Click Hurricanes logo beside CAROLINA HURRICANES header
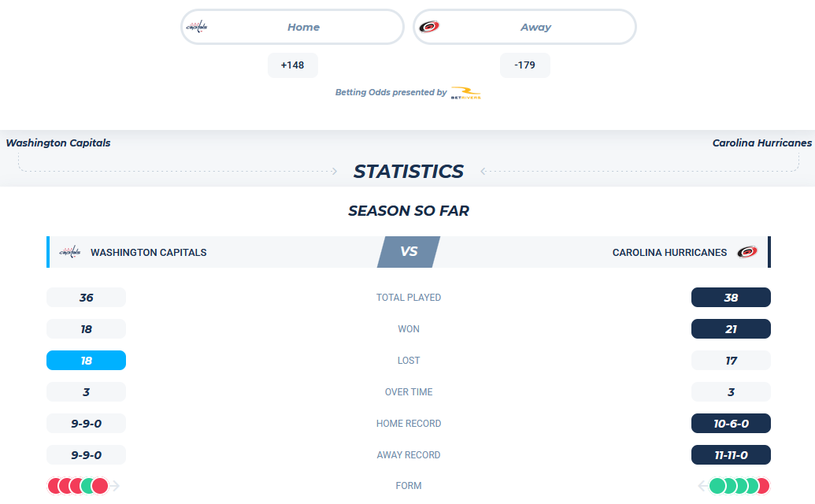This screenshot has height=504, width=815. point(747,252)
